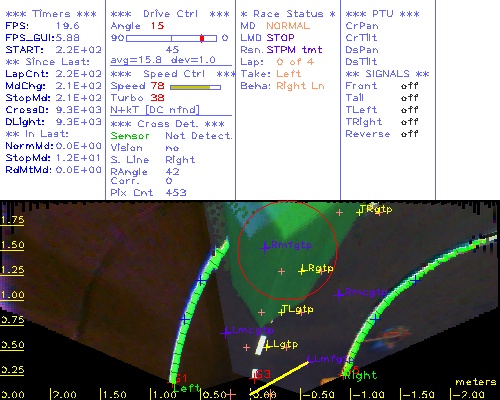Click the red G3 marker
The image size is (500, 400).
263,374
